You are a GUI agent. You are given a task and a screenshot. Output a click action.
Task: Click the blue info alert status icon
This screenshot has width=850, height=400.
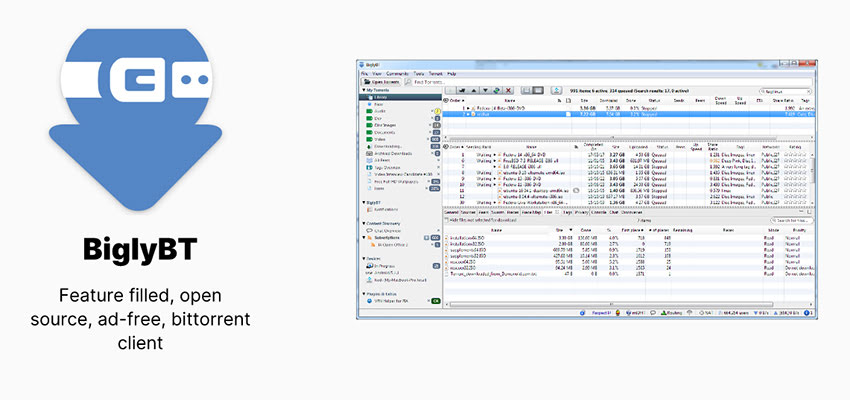pos(808,313)
